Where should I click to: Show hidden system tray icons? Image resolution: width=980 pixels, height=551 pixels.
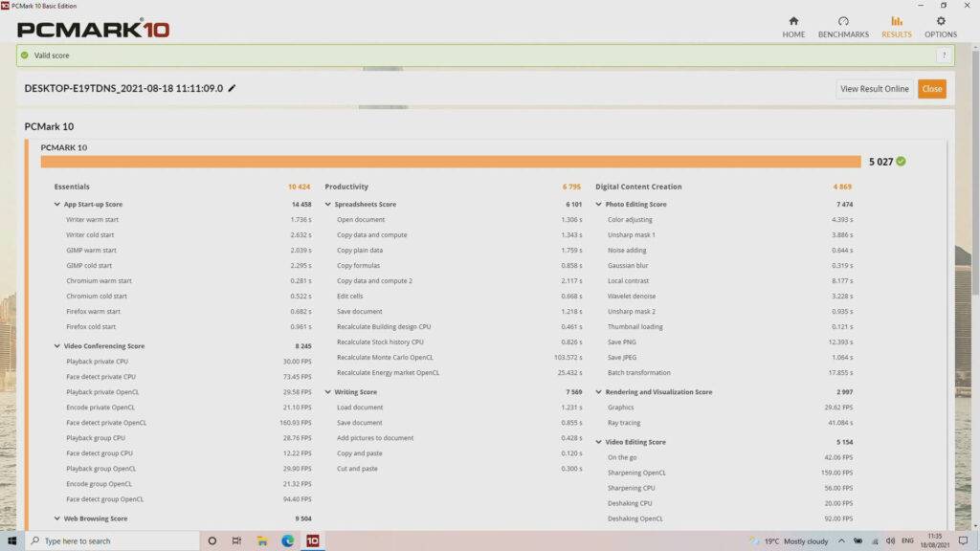click(841, 541)
